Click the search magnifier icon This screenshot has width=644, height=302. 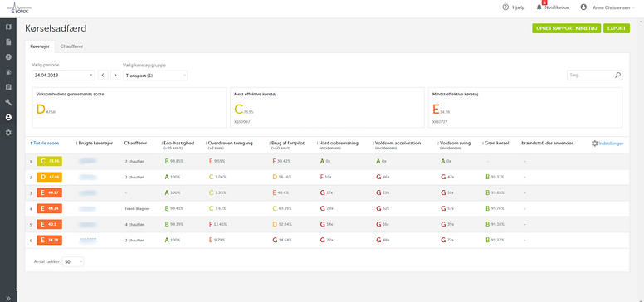617,75
